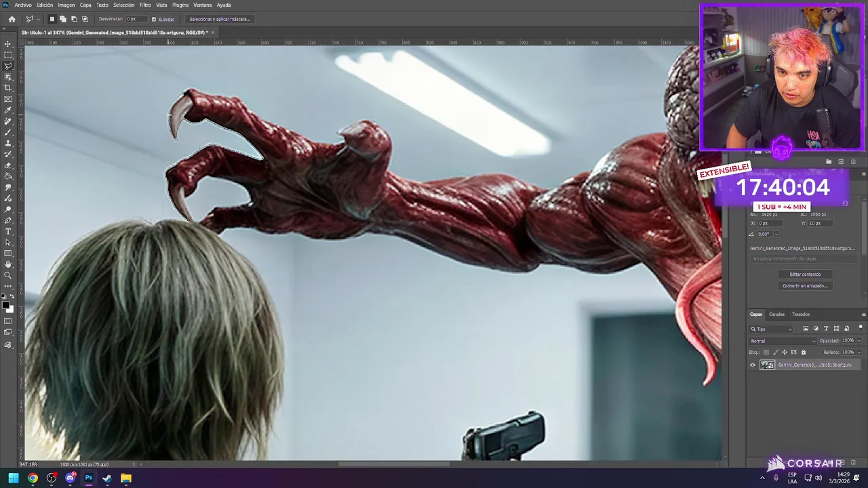The height and width of the screenshot is (488, 868).
Task: Swap foreground and background colors
Action: coord(12,297)
